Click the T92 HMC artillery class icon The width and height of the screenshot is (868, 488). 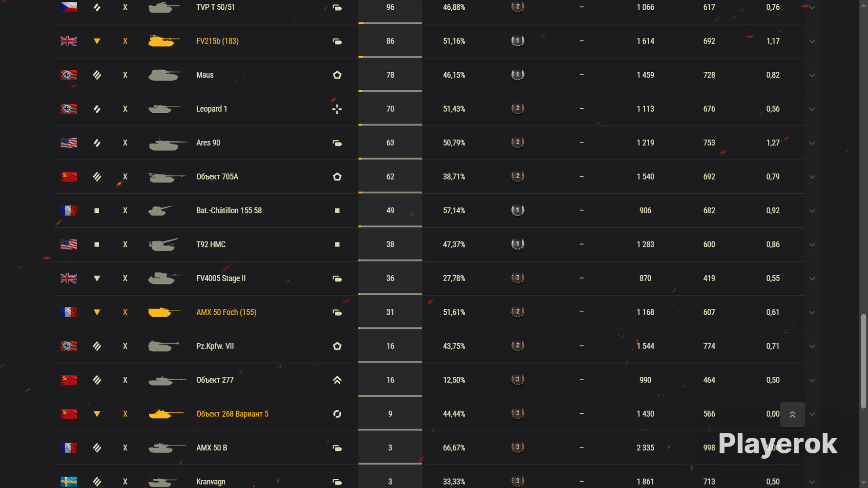tap(97, 244)
